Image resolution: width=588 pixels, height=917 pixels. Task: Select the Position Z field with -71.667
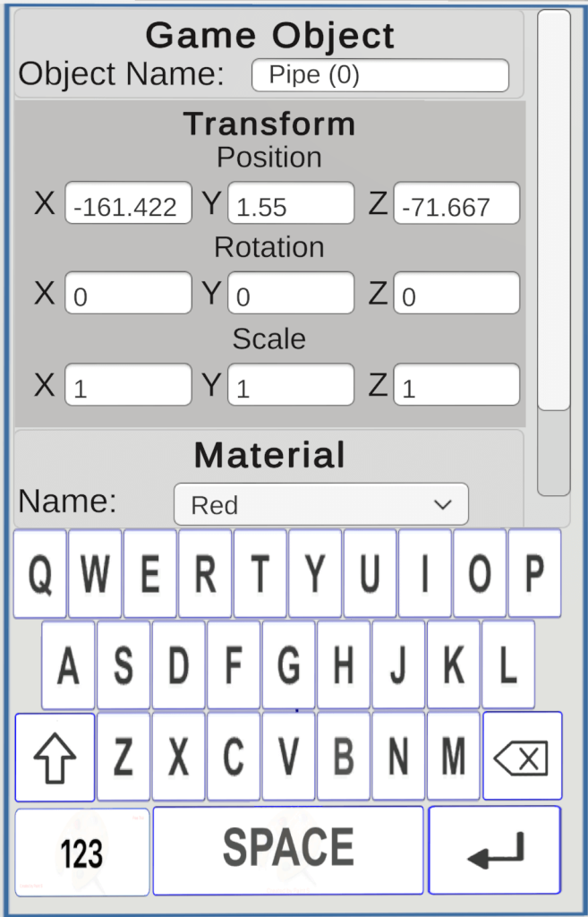click(456, 203)
